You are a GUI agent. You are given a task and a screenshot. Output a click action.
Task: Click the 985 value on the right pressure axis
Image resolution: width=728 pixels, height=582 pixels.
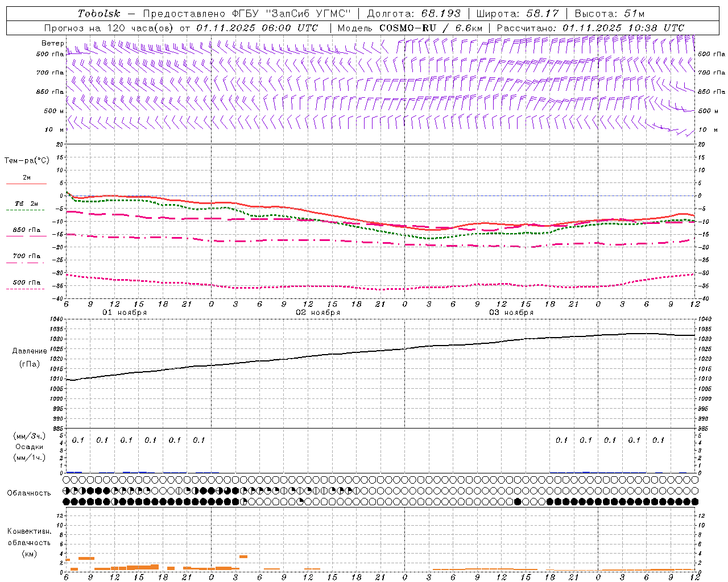[704, 429]
